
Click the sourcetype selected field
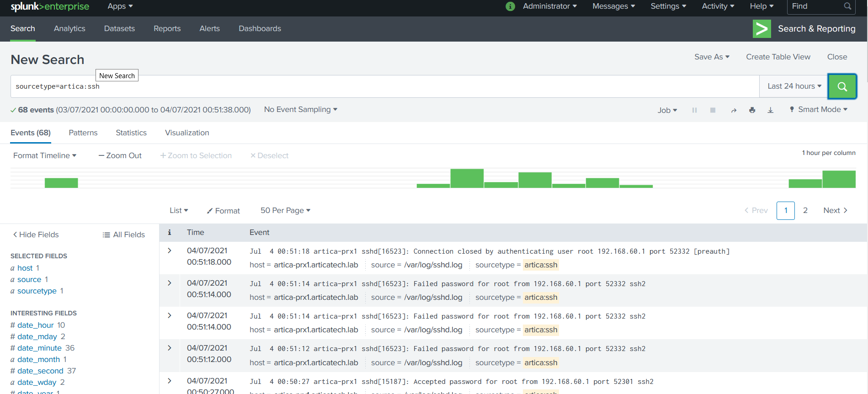pyautogui.click(x=37, y=291)
